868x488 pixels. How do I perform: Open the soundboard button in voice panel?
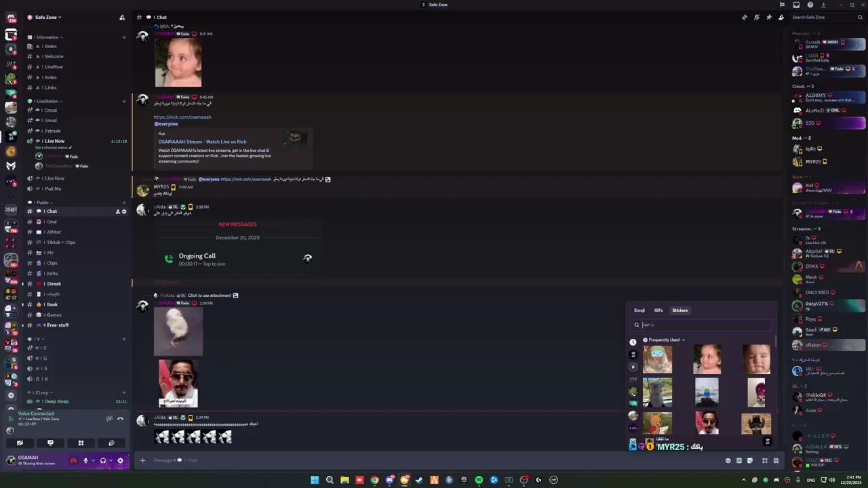pos(111,443)
